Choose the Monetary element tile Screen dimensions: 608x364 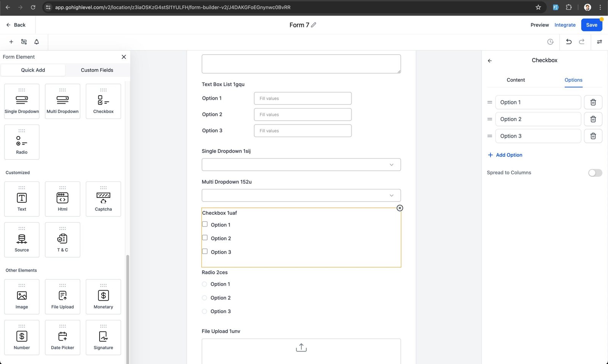(103, 297)
